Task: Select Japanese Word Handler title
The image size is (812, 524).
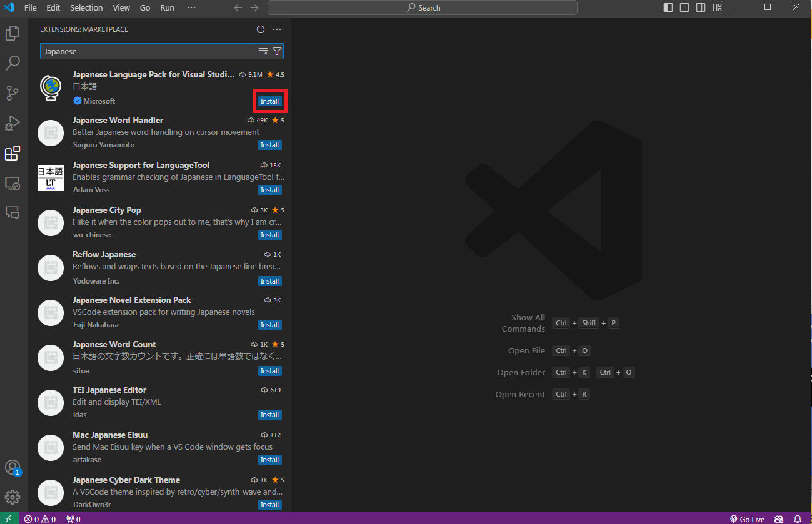Action: 118,120
